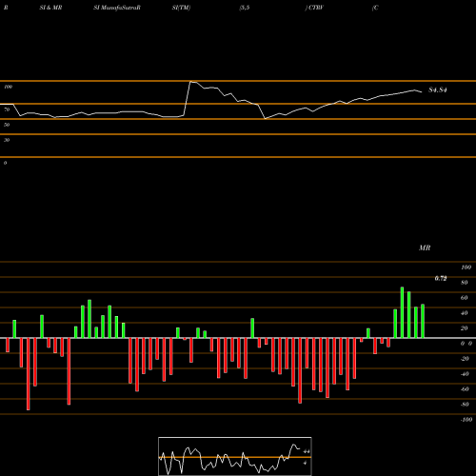Click the -80 label on MR right axis
The height and width of the screenshot is (476, 476).
pos(465,405)
